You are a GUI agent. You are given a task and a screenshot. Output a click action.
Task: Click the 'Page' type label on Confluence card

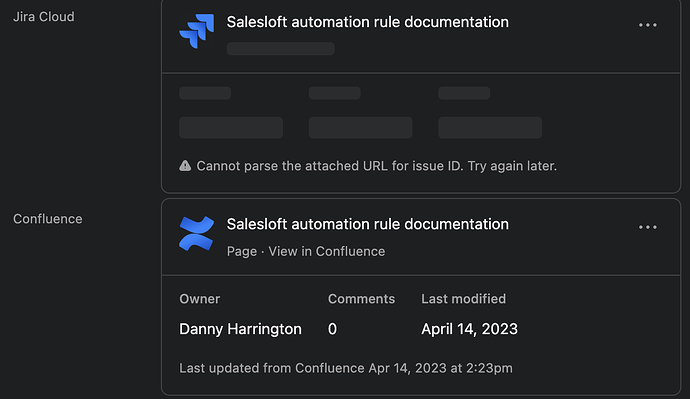(x=242, y=252)
